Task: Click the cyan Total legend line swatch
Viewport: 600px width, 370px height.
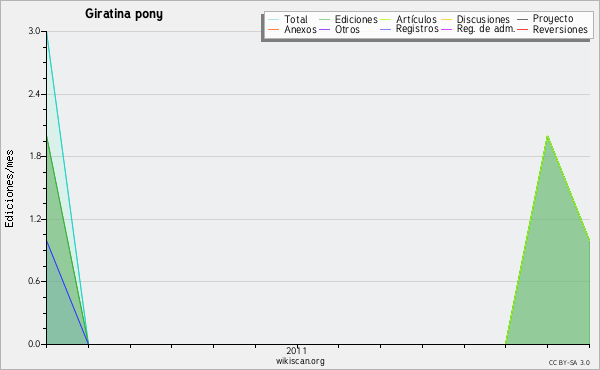Action: [x=274, y=20]
